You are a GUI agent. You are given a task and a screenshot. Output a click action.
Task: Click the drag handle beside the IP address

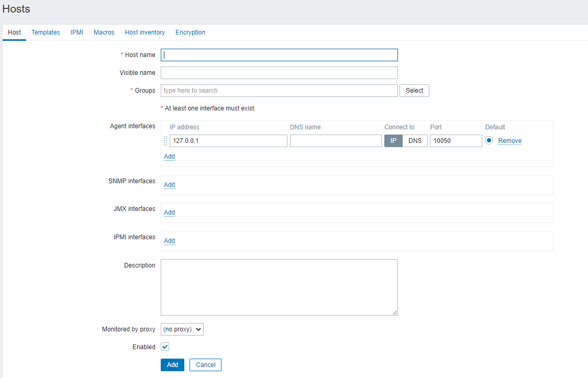(x=165, y=141)
